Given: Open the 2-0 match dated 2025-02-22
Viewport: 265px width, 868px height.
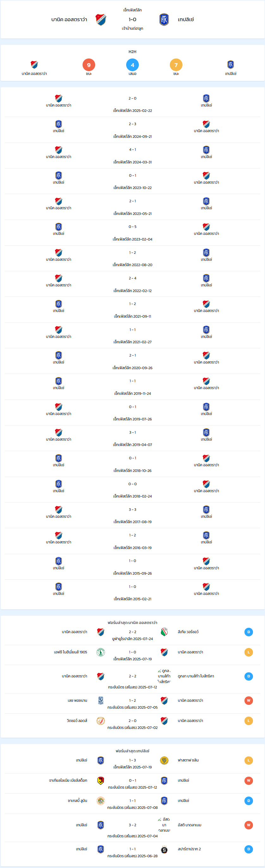Looking at the screenshot, I should pyautogui.click(x=132, y=104).
